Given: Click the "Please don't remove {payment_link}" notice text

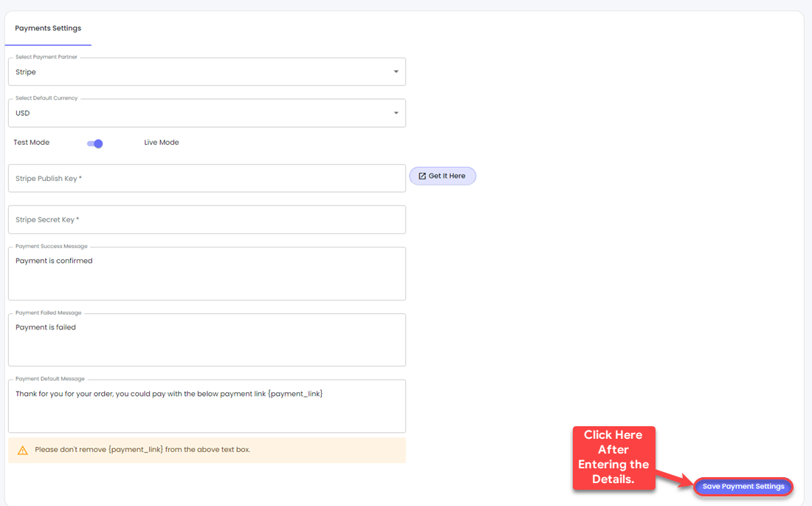Looking at the screenshot, I should [x=142, y=449].
